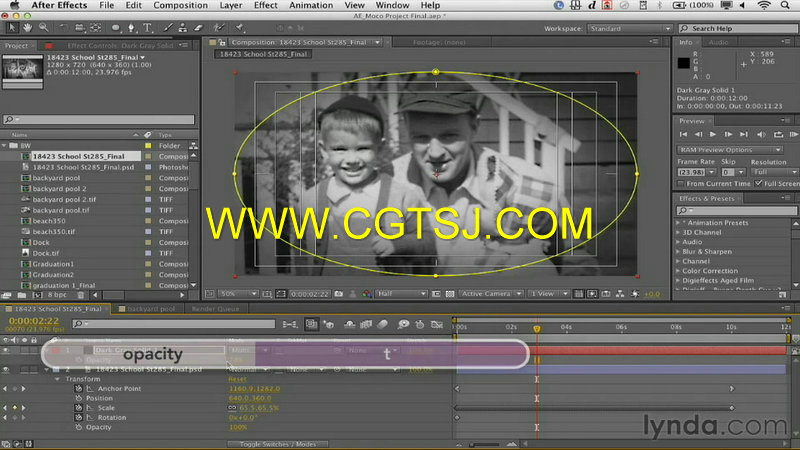Open the Graph Editor icon in timeline
The width and height of the screenshot is (800, 450).
pyautogui.click(x=437, y=324)
